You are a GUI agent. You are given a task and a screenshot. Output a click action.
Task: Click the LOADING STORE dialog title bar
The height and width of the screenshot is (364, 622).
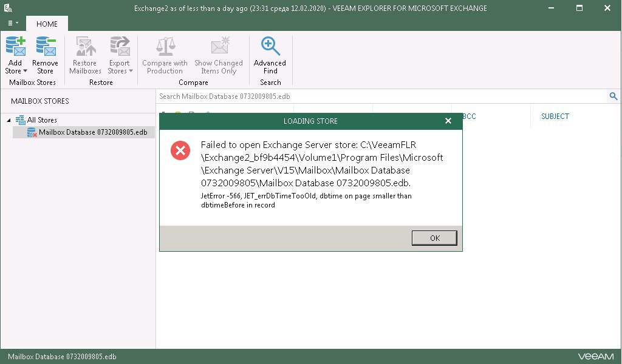coord(310,121)
